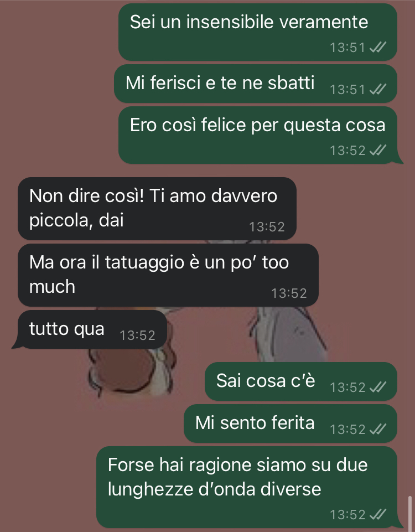Click the chat scrollbar indicator at right edge
The width and height of the screenshot is (415, 532).
coord(410,512)
